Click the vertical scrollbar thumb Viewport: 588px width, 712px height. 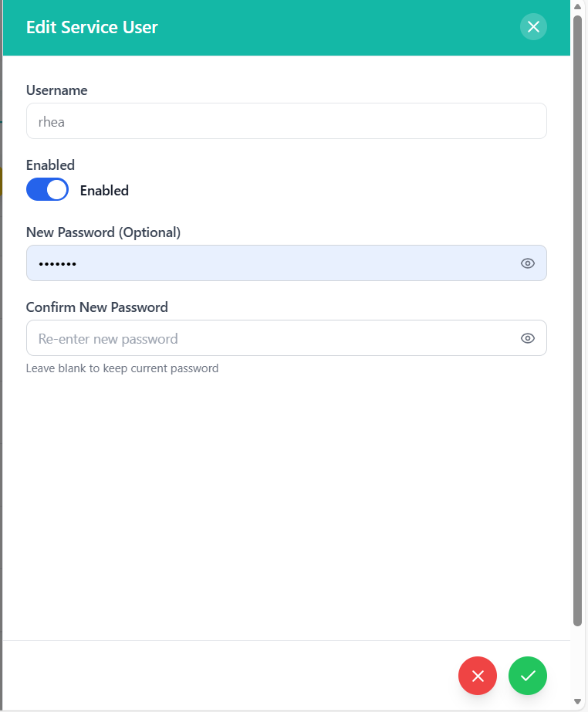(x=578, y=309)
